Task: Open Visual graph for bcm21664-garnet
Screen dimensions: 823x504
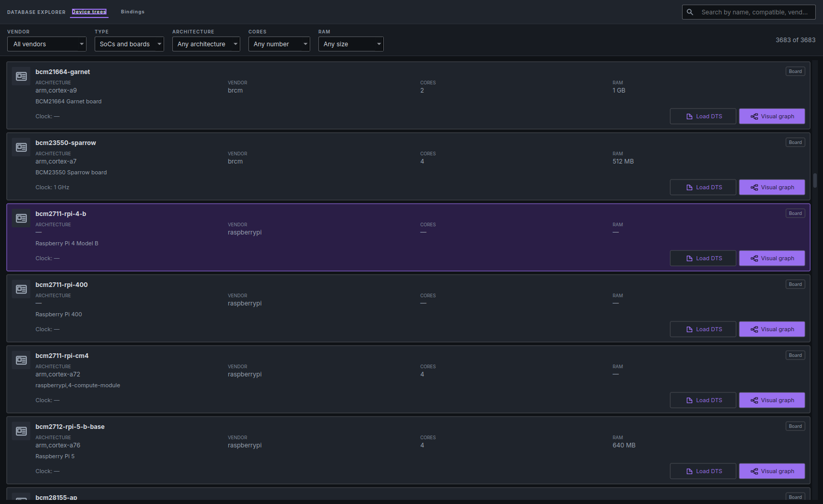Action: (772, 116)
